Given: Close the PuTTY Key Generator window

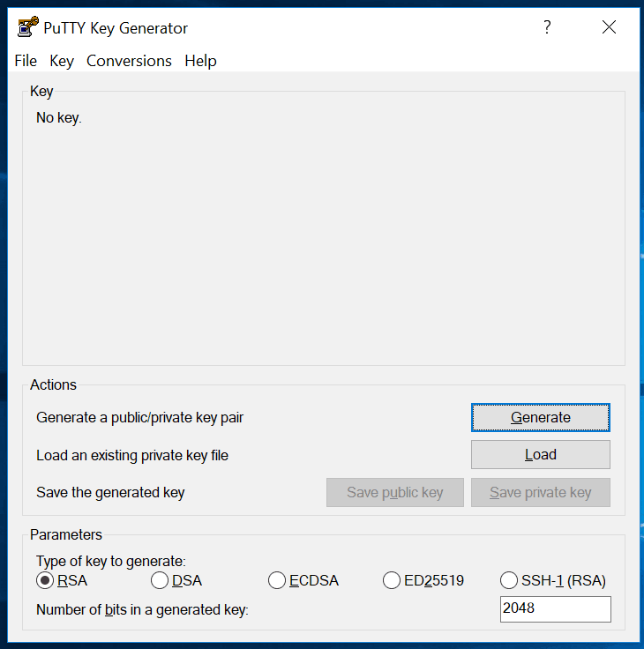Looking at the screenshot, I should click(609, 27).
